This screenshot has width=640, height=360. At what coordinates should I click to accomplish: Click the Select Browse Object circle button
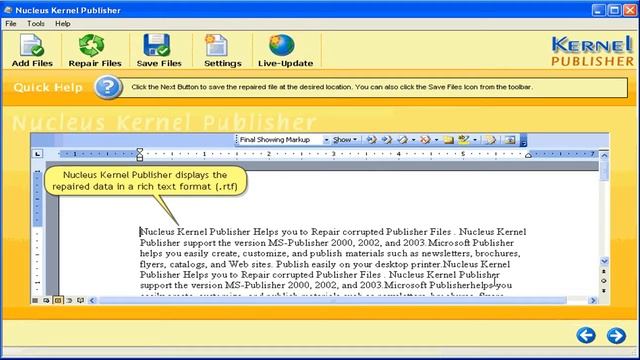coord(604,281)
